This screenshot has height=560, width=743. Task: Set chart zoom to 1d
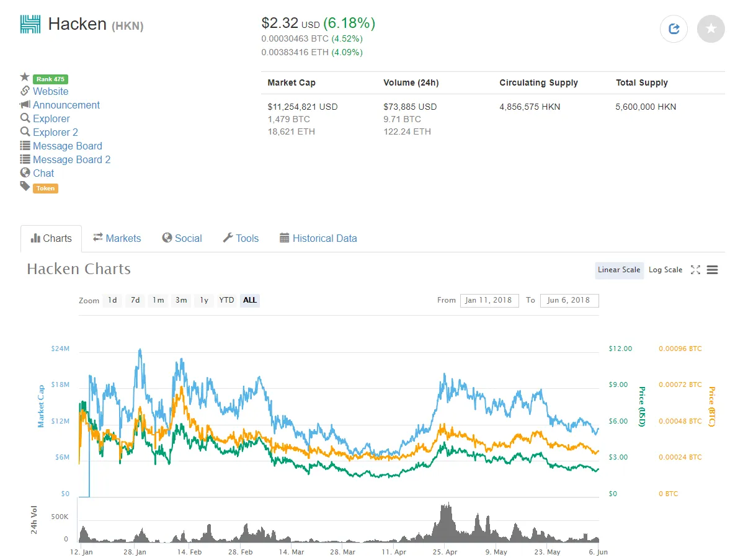pyautogui.click(x=112, y=300)
